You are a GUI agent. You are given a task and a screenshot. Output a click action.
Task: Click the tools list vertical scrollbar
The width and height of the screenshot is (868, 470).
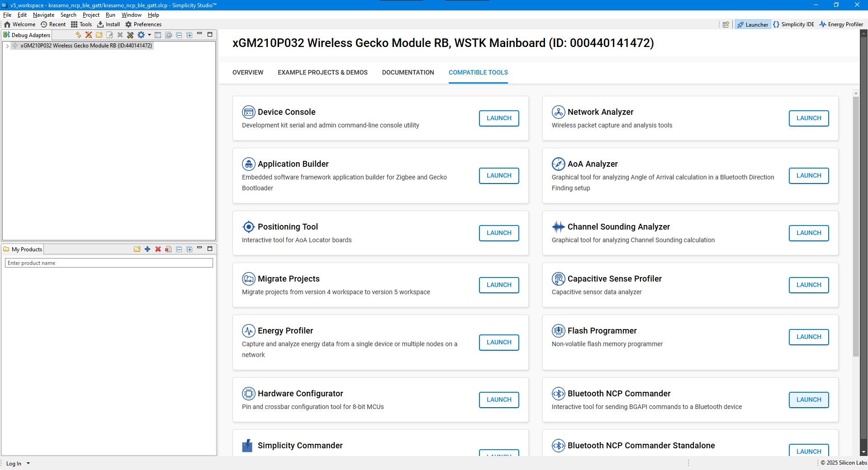pyautogui.click(x=856, y=226)
